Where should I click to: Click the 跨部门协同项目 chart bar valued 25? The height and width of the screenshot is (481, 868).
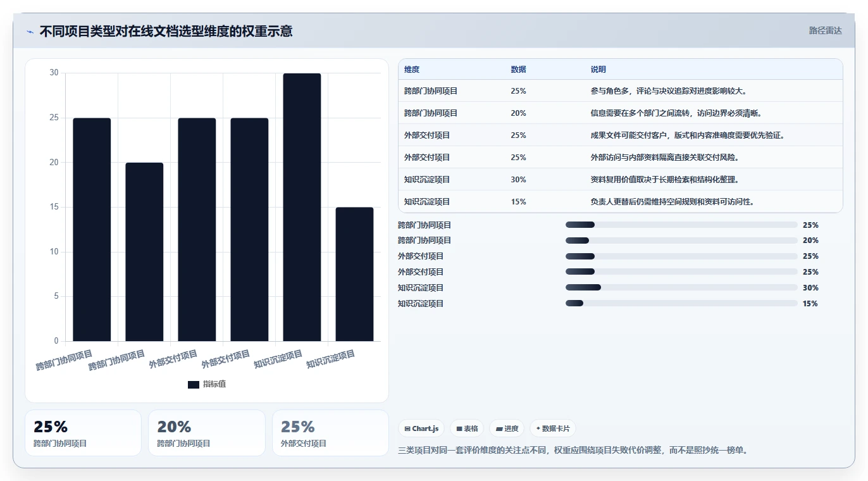(x=92, y=230)
